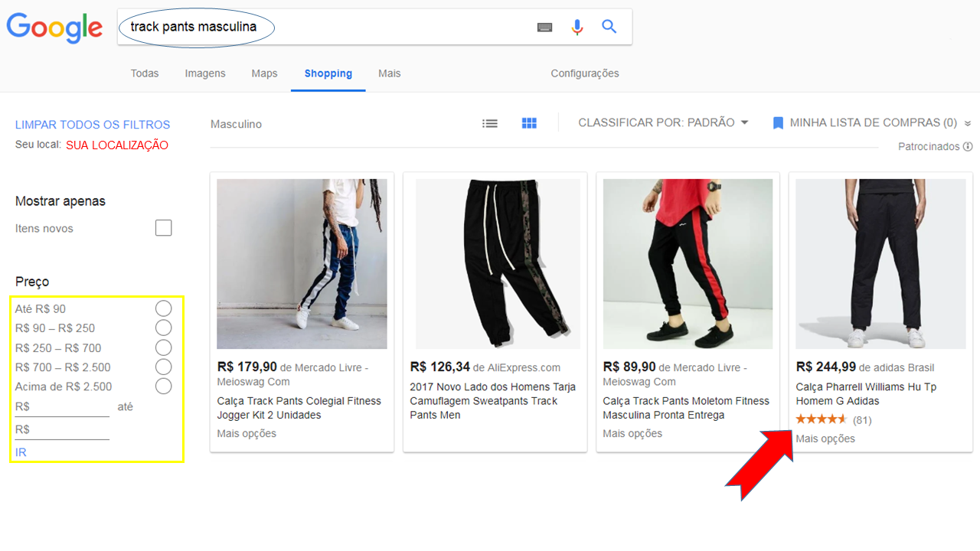Image resolution: width=980 pixels, height=551 pixels.
Task: Open thumbnail of Adidas black pants
Action: [x=880, y=264]
